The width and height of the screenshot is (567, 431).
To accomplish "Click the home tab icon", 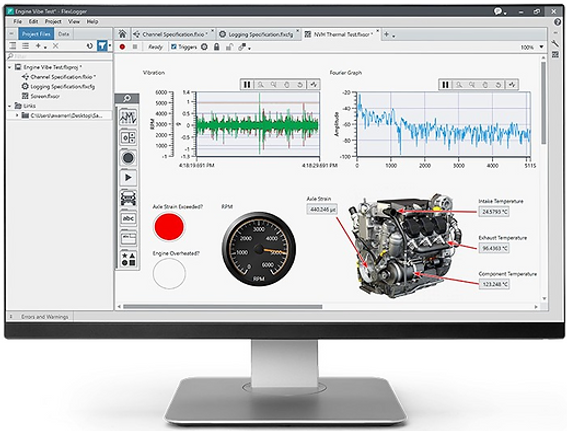I will click(122, 34).
